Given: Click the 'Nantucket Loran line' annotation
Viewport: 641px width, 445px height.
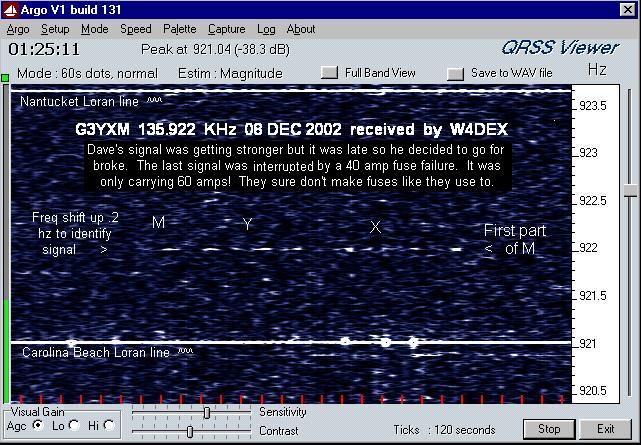Looking at the screenshot, I should point(79,101).
